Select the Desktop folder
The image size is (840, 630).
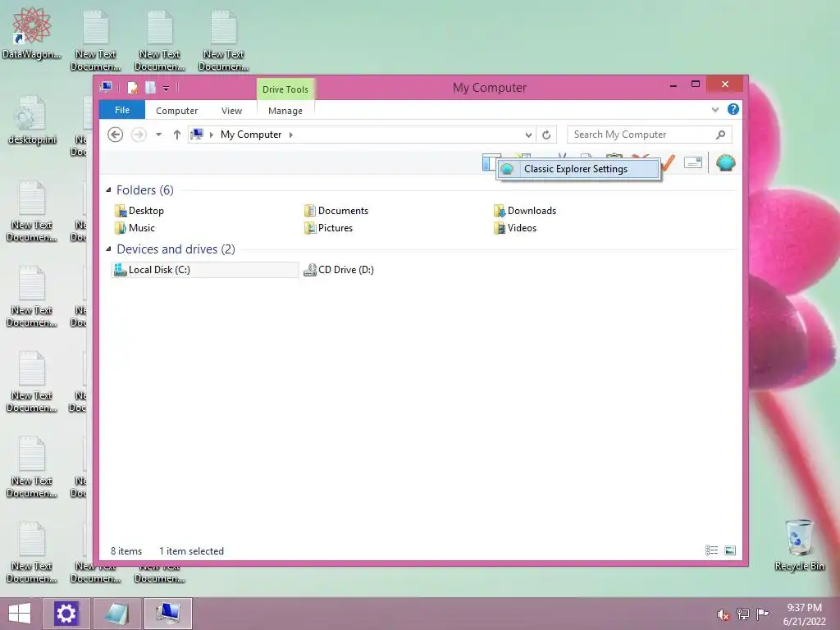139,211
